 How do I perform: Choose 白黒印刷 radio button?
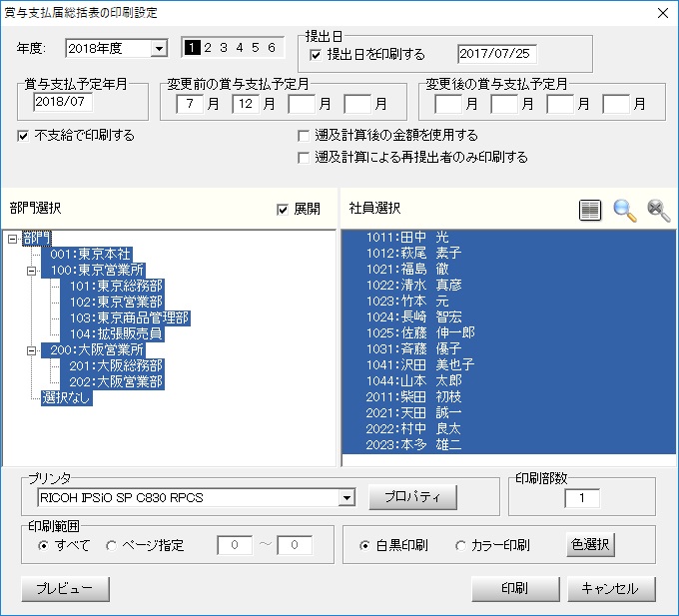pos(364,546)
